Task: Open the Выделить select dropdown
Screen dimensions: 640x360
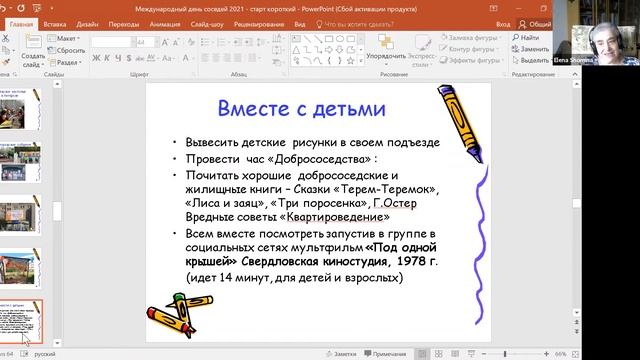Action: pos(531,60)
